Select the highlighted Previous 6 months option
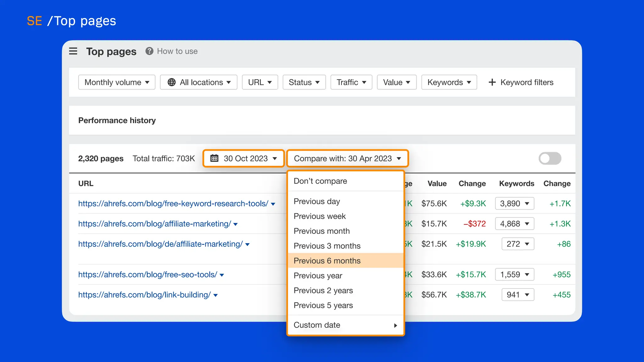Screen dimensions: 644x362 (346, 261)
